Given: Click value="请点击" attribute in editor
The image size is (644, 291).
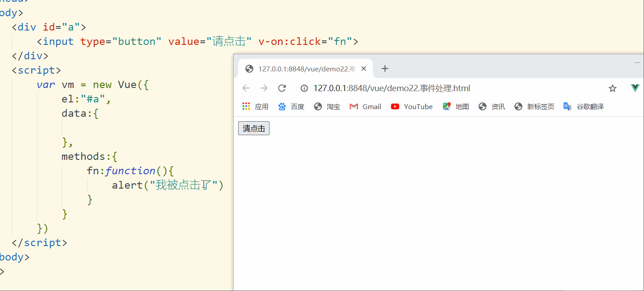Looking at the screenshot, I should [x=210, y=42].
